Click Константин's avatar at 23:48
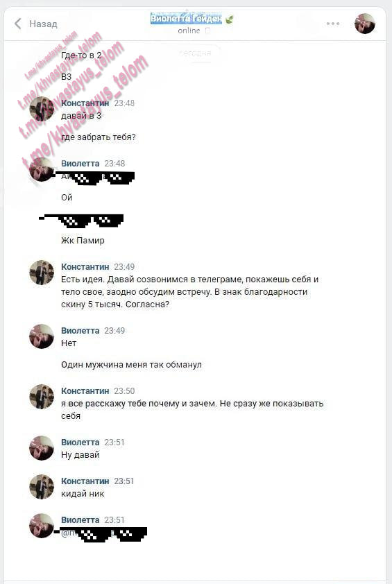392x584 pixels. [42, 109]
